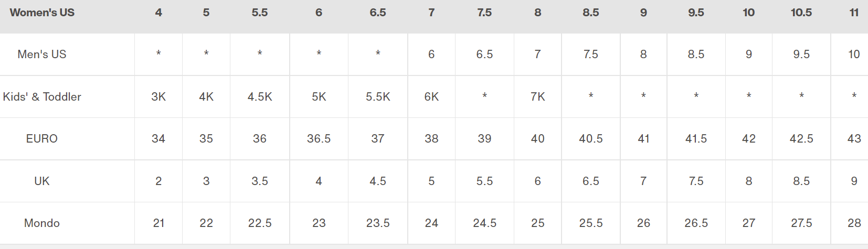Image resolution: width=868 pixels, height=249 pixels.
Task: Pick the 5.5K kids' size cell
Action: click(378, 97)
